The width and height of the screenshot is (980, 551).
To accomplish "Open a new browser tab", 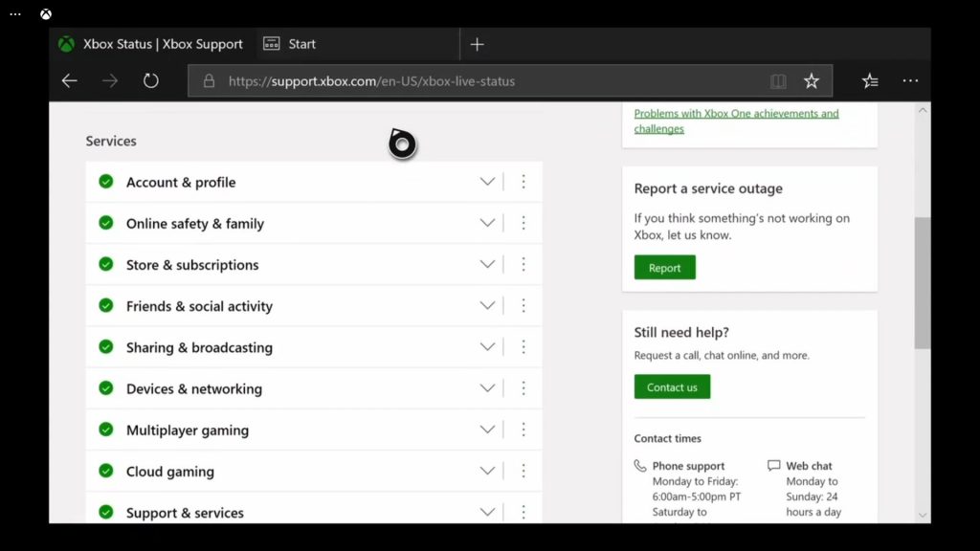I will pyautogui.click(x=477, y=44).
